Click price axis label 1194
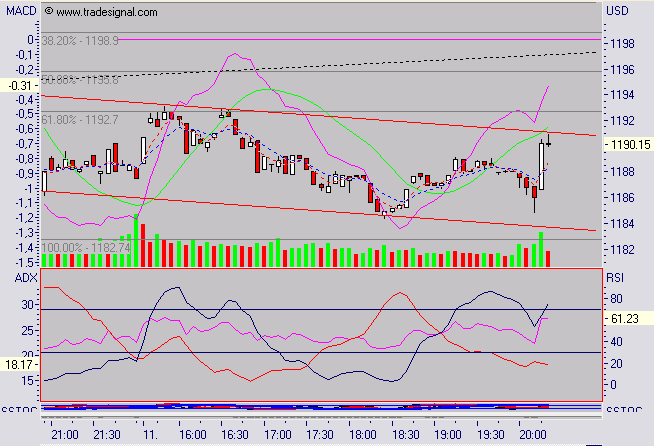This screenshot has height=446, width=654. pyautogui.click(x=622, y=95)
